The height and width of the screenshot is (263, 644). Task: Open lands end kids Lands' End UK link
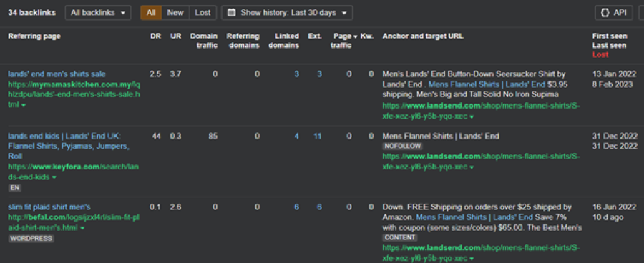69,146
